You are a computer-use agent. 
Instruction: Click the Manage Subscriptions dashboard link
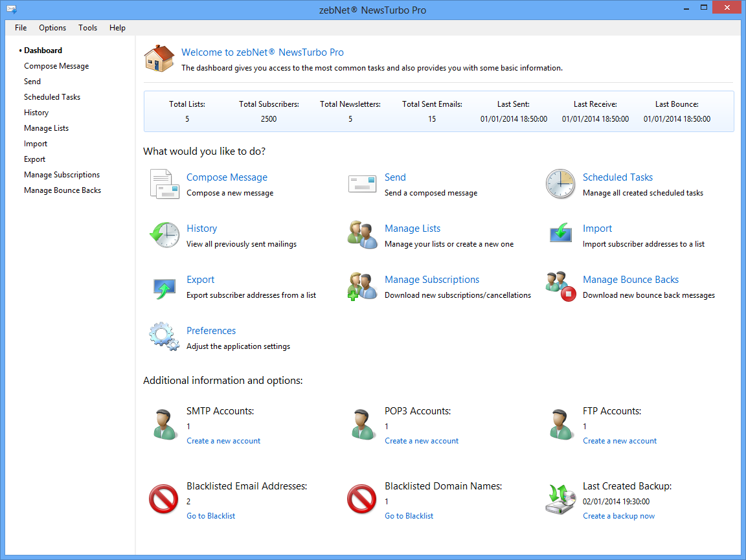point(432,280)
